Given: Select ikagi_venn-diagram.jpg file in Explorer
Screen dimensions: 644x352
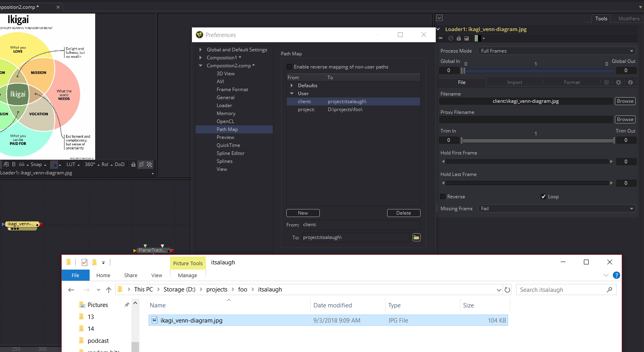Looking at the screenshot, I should [328, 321].
